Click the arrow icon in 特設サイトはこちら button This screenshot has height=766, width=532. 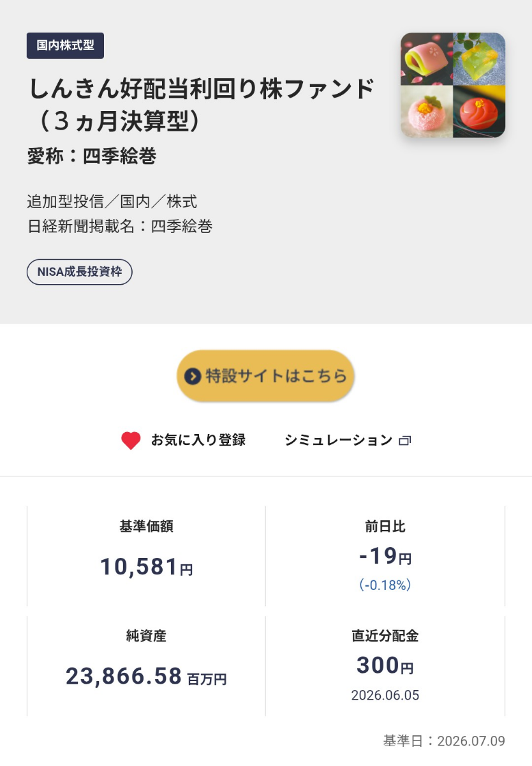tap(192, 376)
